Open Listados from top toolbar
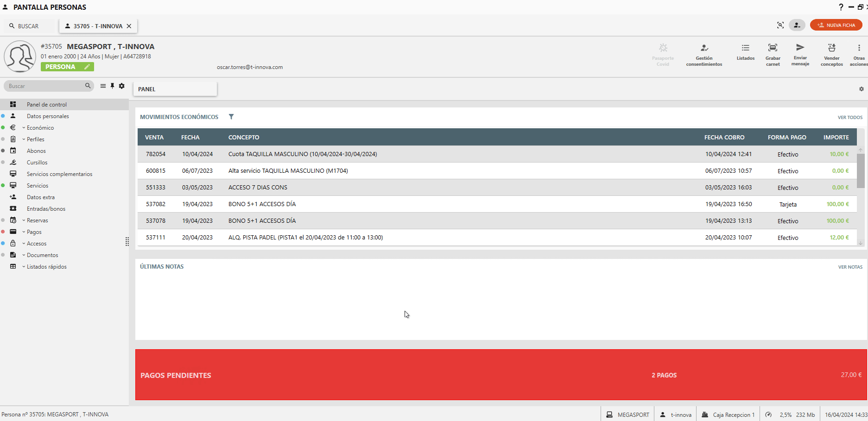 745,52
